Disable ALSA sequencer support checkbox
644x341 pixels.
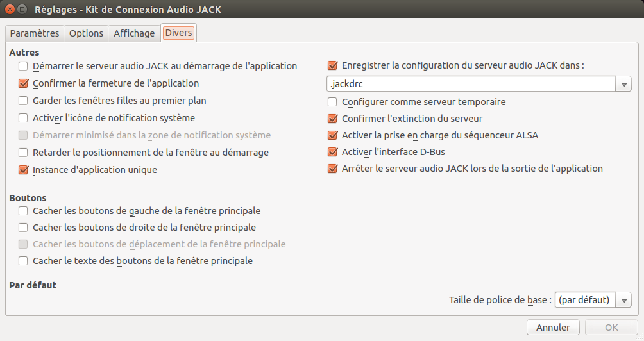(332, 135)
